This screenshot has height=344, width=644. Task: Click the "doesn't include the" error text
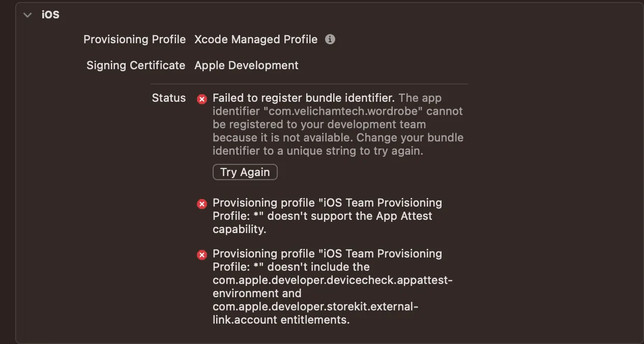[x=318, y=267]
